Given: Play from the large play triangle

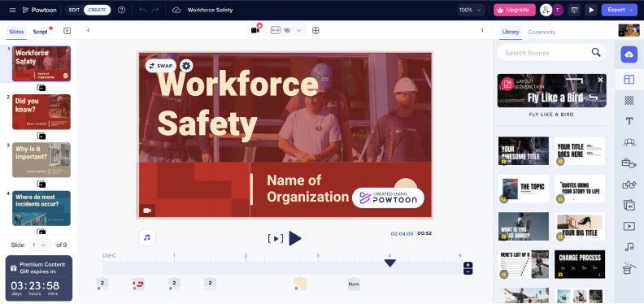Looking at the screenshot, I should click(x=295, y=238).
